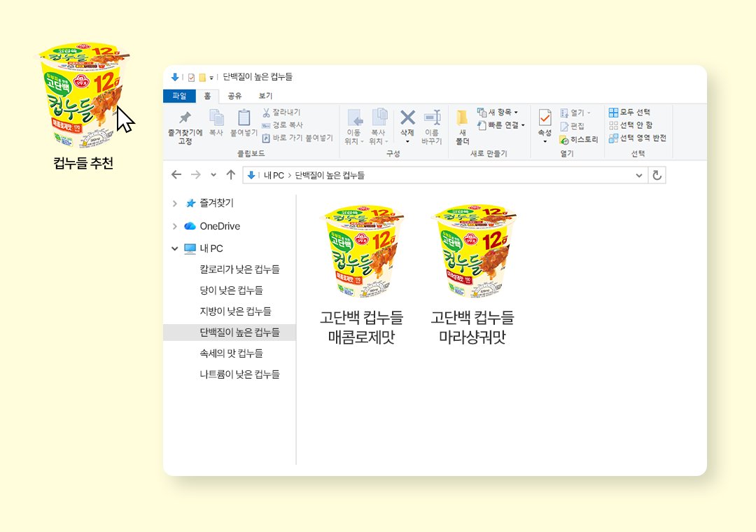Screen dimensions: 756x532
Task: Open recent locations dropdown chevron
Action: [213, 175]
